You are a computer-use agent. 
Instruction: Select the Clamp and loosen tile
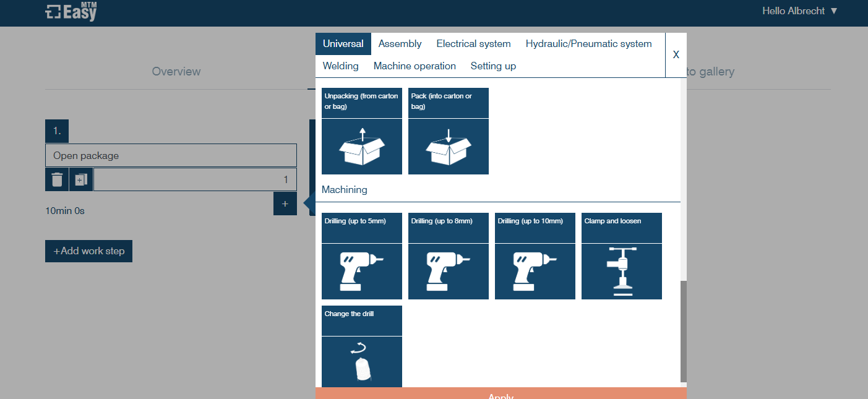tap(622, 256)
